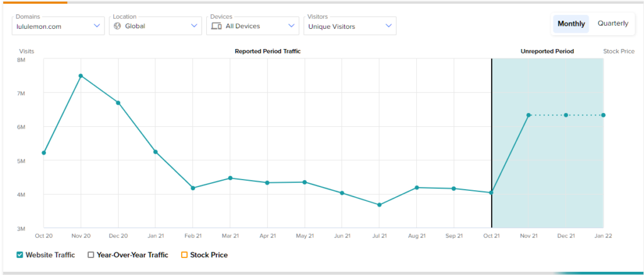Click the Nov 20 peak data point
The image size is (644, 275).
click(80, 76)
